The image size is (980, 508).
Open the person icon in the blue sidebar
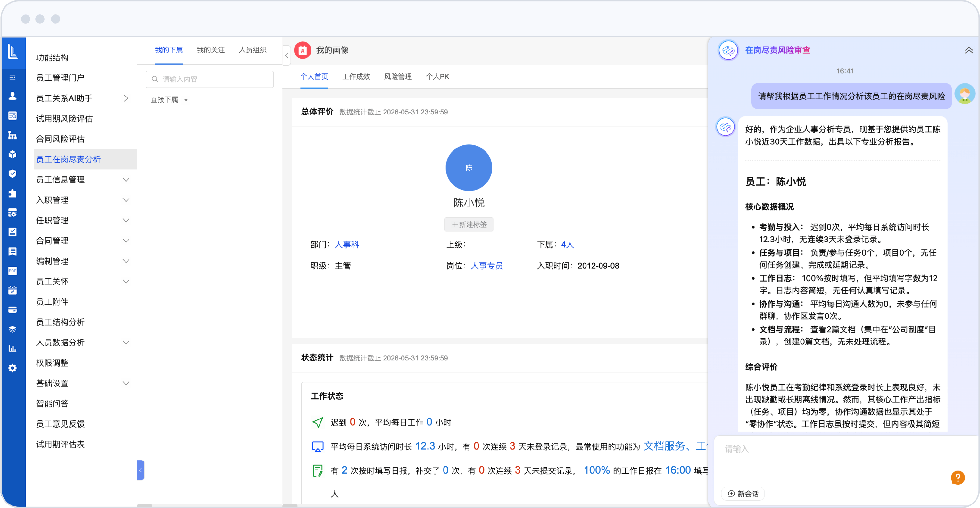(12, 96)
